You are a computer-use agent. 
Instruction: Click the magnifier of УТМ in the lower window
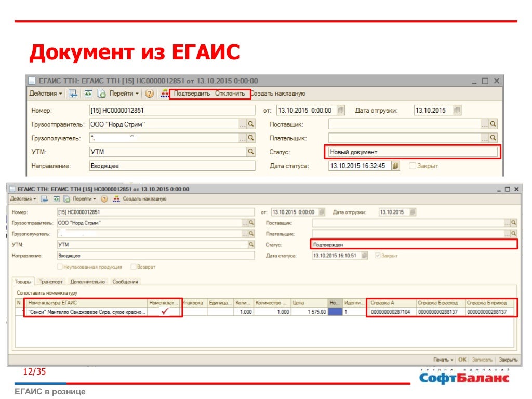[x=251, y=244]
